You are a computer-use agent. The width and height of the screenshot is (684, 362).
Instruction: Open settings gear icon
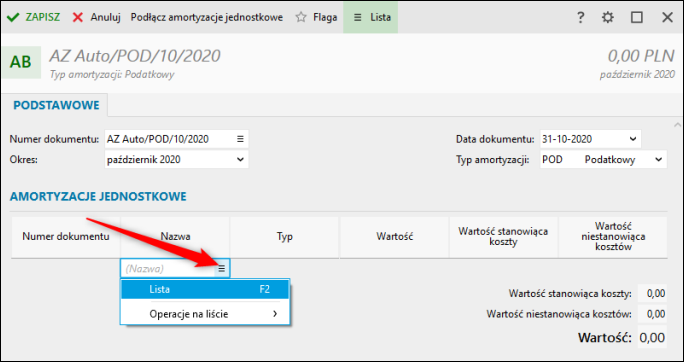tap(607, 17)
